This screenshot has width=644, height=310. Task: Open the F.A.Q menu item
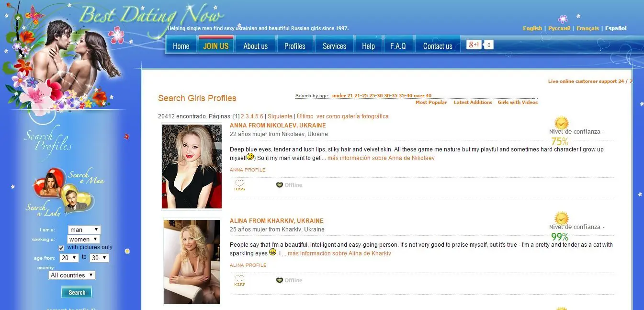pyautogui.click(x=398, y=46)
